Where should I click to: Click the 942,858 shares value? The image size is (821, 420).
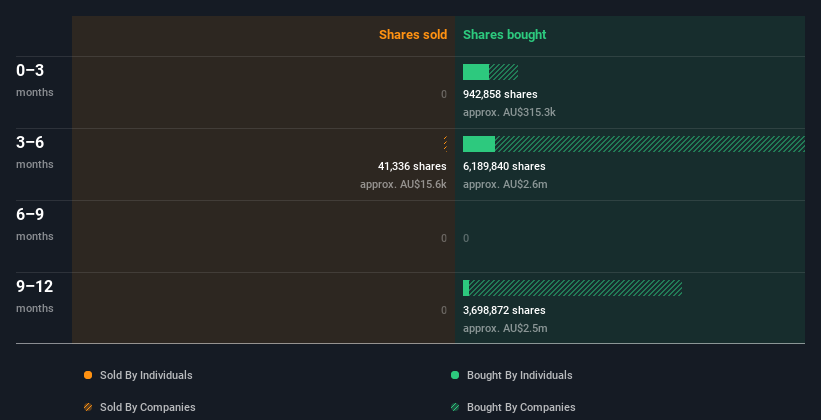[500, 94]
